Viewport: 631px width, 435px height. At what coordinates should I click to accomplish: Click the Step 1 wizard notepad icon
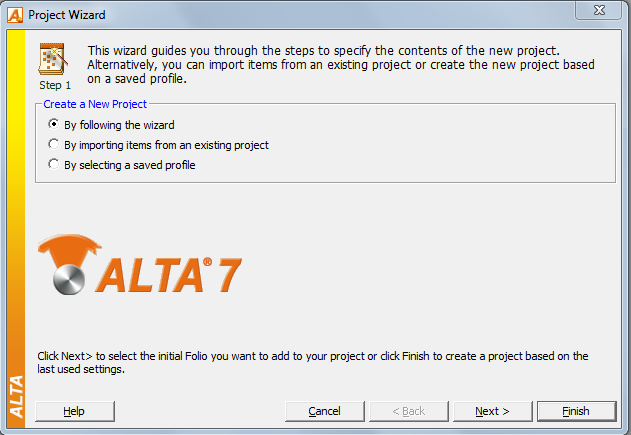(54, 58)
